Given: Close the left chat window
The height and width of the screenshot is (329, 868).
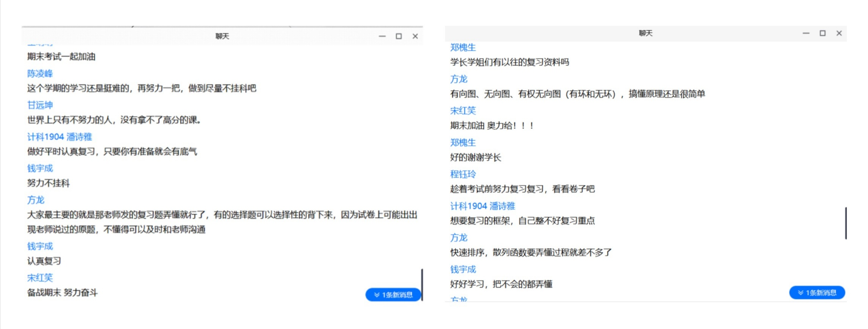Looking at the screenshot, I should click(415, 36).
